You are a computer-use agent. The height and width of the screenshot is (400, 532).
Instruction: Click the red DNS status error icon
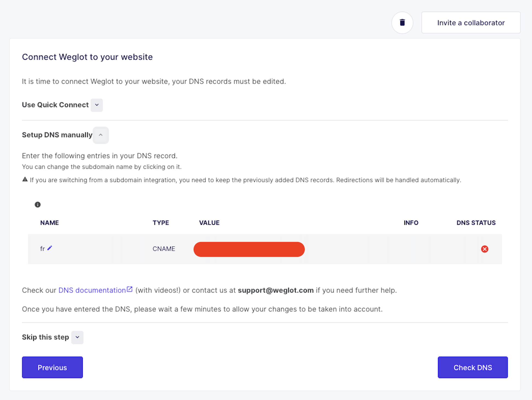[x=485, y=249]
